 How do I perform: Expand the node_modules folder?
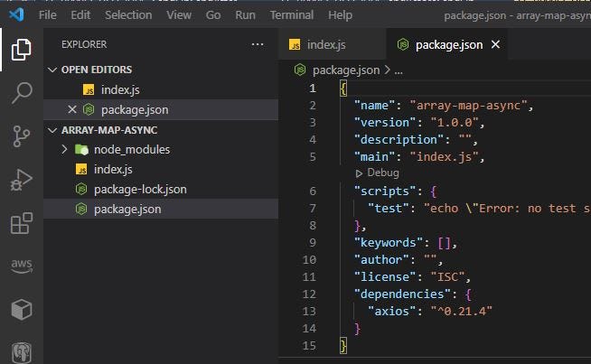64,150
